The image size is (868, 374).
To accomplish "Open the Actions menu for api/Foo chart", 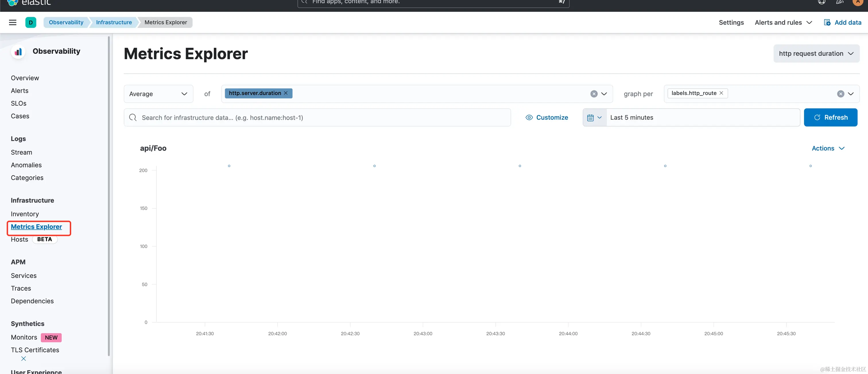I will (x=828, y=148).
